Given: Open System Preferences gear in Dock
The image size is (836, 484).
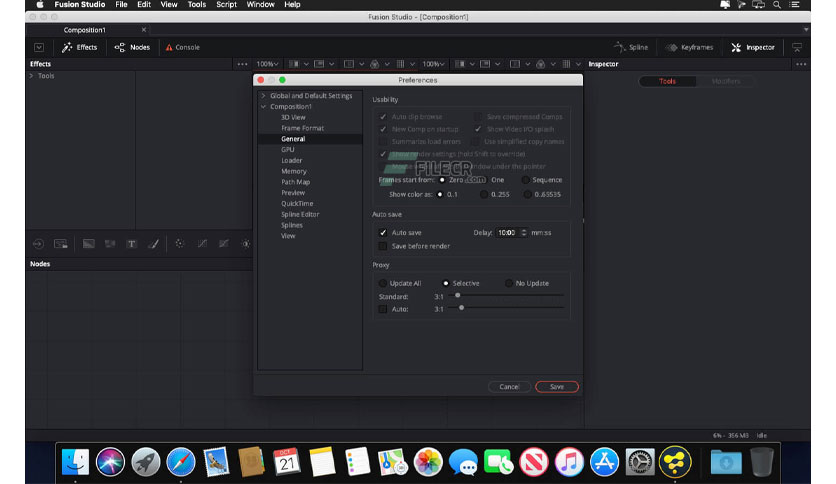Looking at the screenshot, I should (x=640, y=462).
